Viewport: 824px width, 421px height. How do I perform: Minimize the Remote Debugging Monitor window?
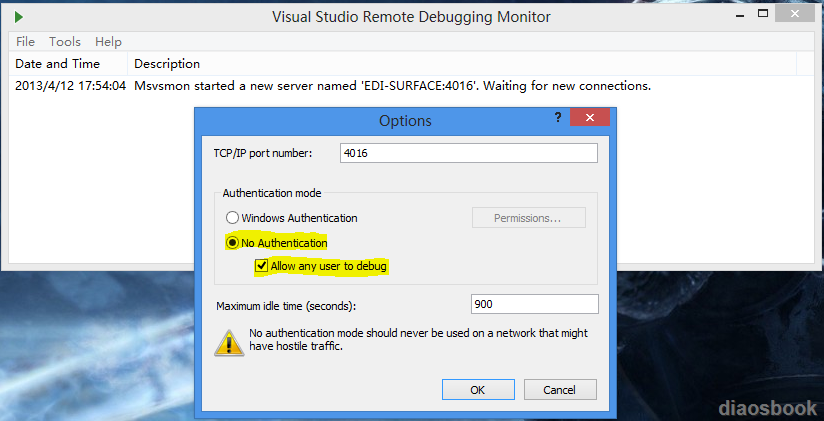pos(739,14)
